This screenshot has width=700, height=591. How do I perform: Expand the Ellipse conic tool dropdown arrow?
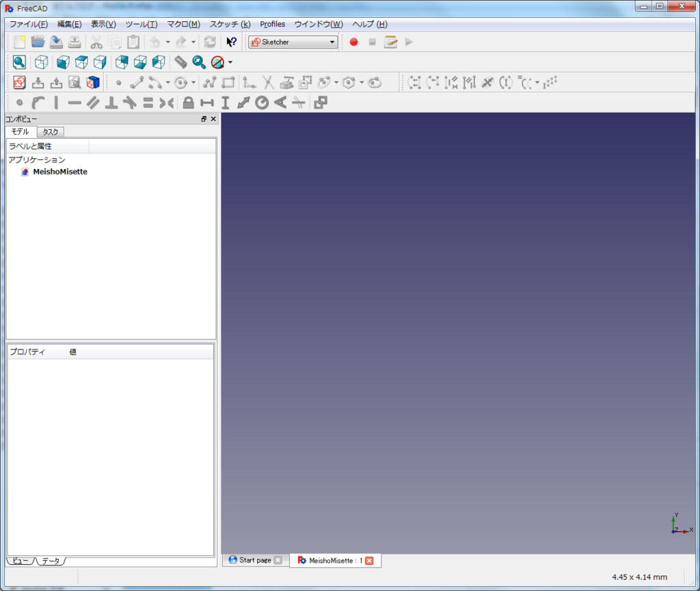click(336, 83)
